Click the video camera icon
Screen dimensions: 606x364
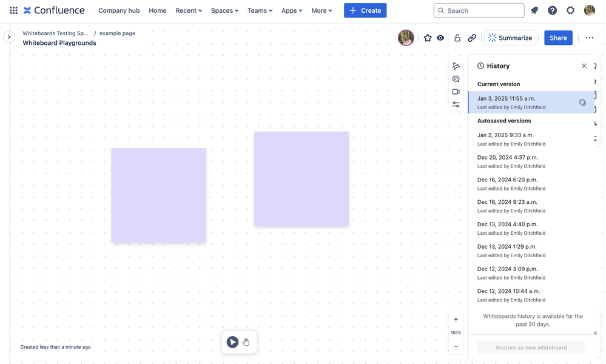456,92
